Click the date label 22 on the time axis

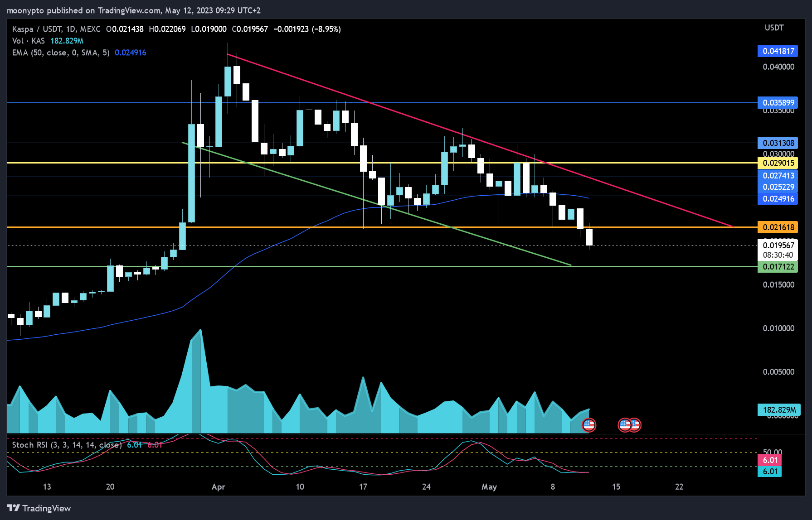point(679,487)
